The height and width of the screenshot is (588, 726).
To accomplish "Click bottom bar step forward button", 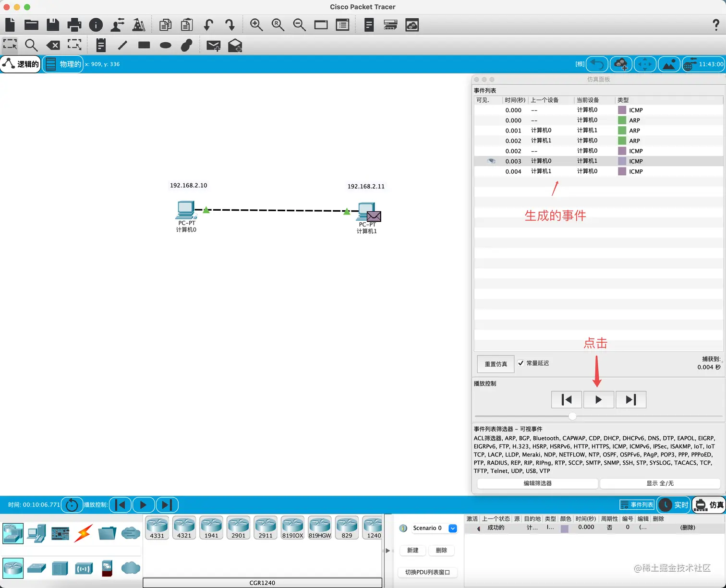I will point(167,504).
